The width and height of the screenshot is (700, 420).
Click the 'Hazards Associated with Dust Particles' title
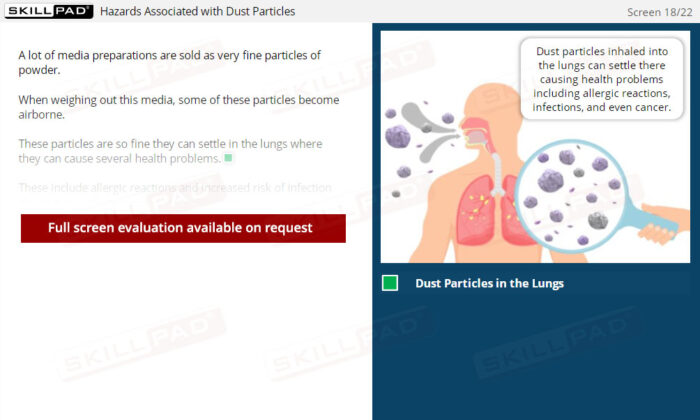197,11
